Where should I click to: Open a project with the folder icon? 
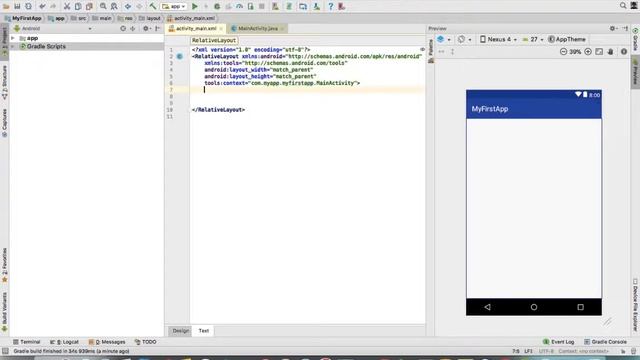coord(6,6)
